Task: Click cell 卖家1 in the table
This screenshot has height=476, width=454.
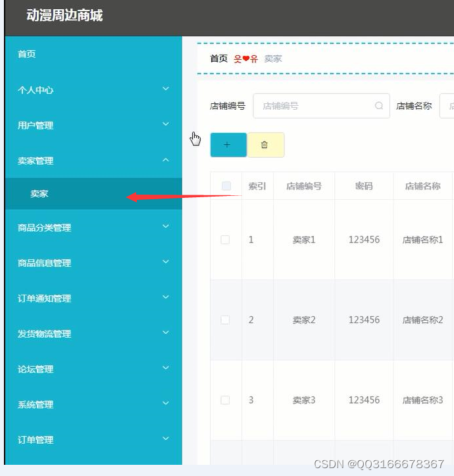Action: (304, 240)
